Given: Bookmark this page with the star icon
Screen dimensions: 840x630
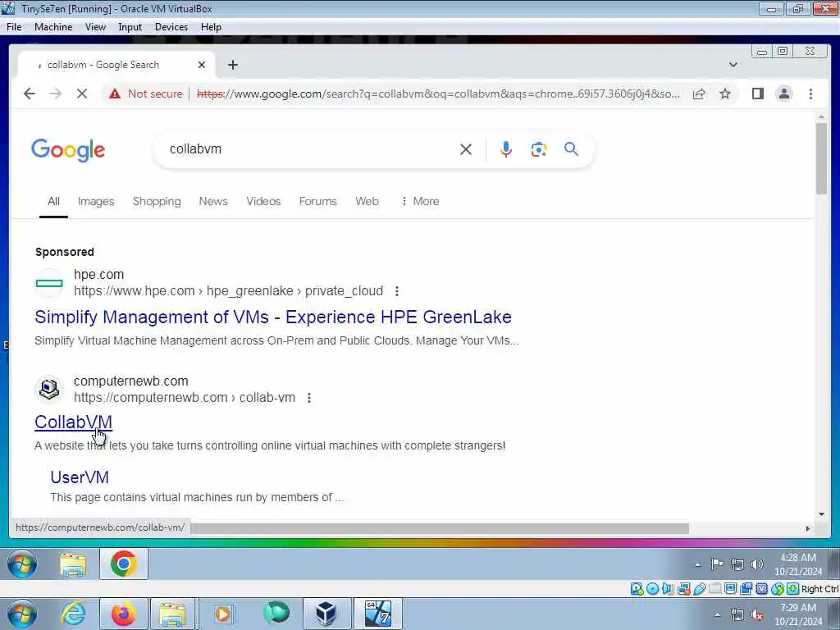Looking at the screenshot, I should coord(725,94).
